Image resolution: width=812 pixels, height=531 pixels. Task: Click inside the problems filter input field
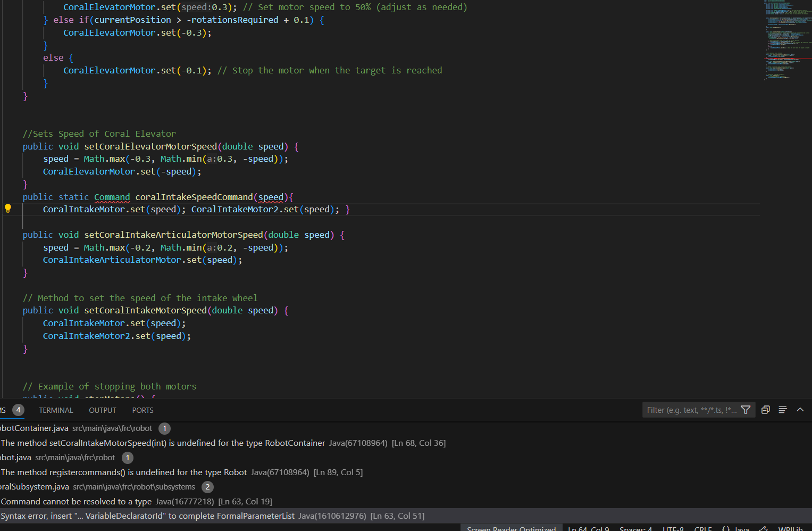(691, 410)
